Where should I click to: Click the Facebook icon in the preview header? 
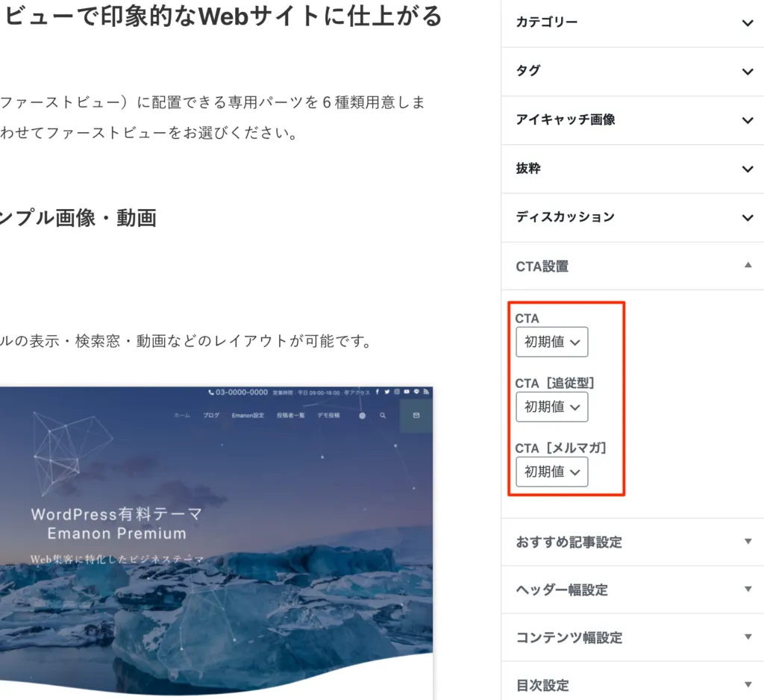click(x=377, y=392)
